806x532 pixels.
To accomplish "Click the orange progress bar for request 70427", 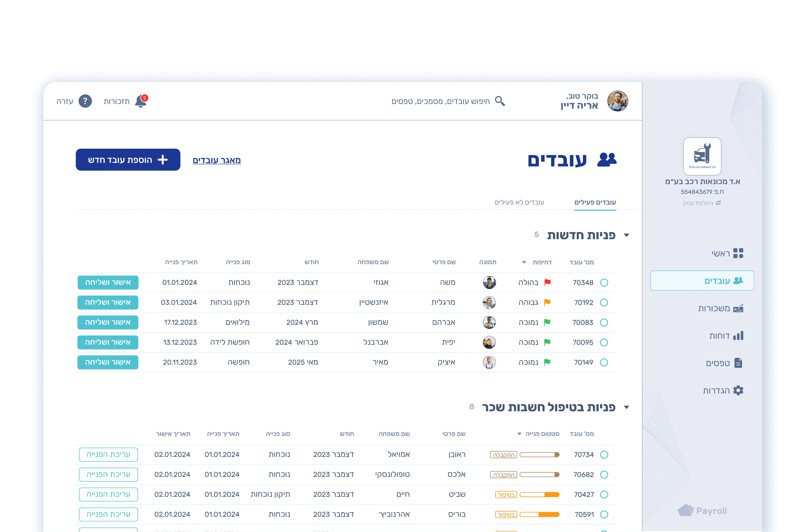I will coord(539,495).
